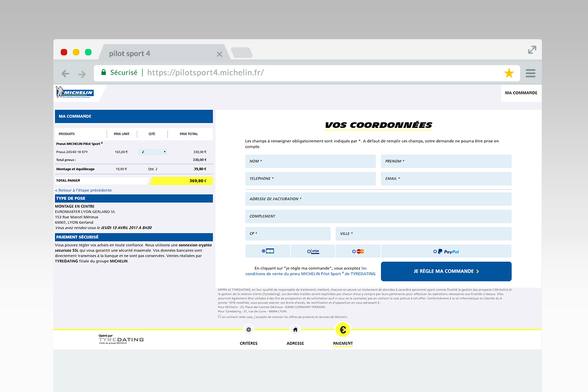
Task: Bookmark the page with the yellow star
Action: pyautogui.click(x=509, y=73)
